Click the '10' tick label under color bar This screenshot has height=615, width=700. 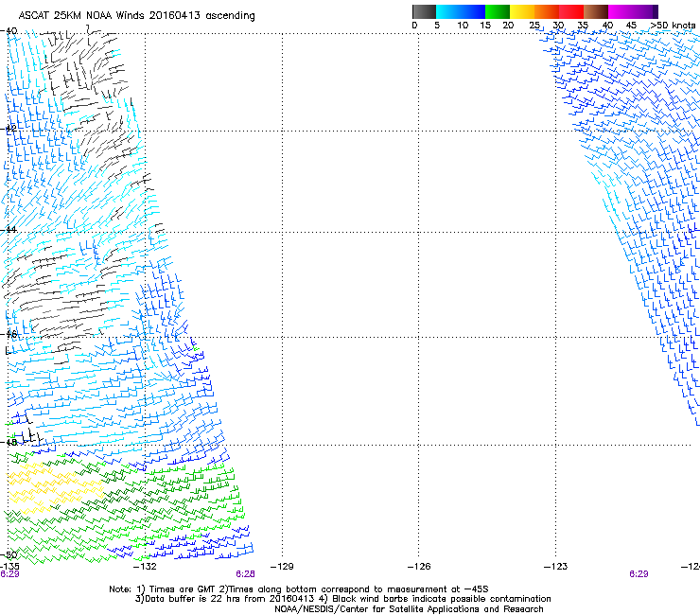tap(463, 25)
